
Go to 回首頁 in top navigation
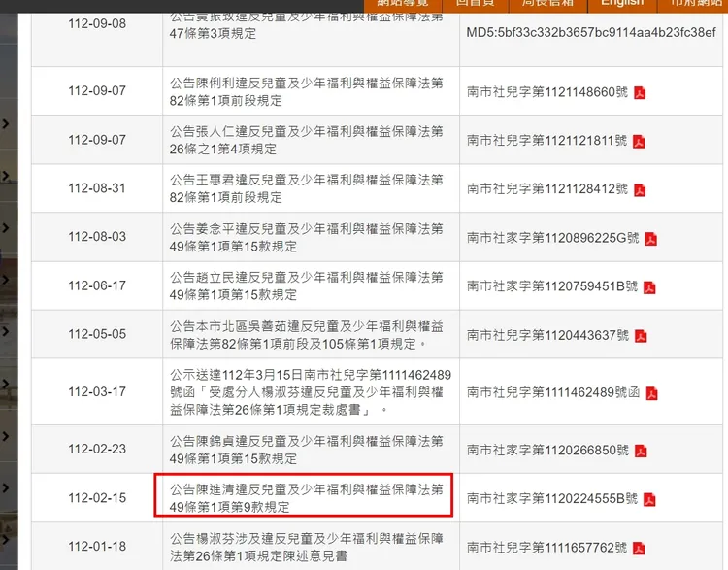tap(467, 3)
